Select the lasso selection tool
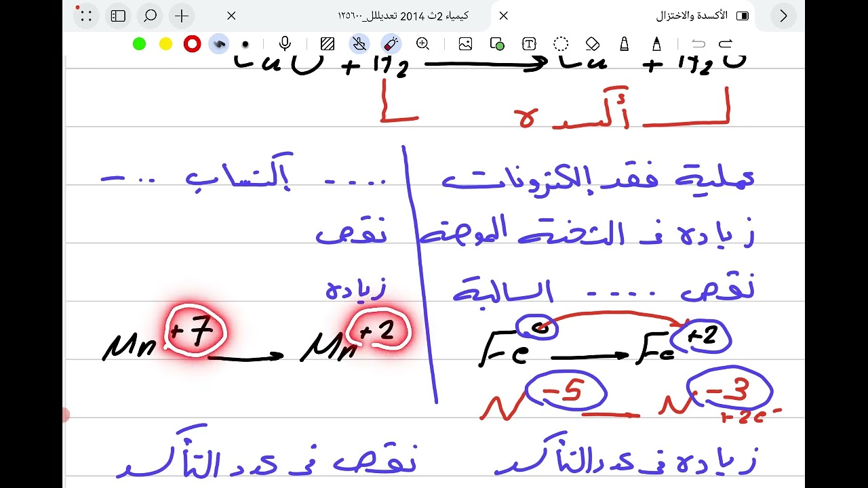868x488 pixels. coord(561,44)
